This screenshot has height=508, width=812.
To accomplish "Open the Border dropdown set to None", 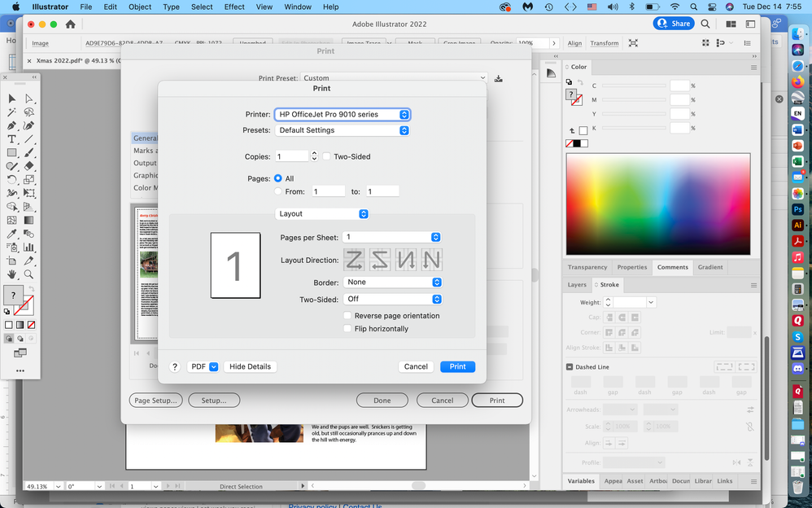I will pyautogui.click(x=392, y=282).
